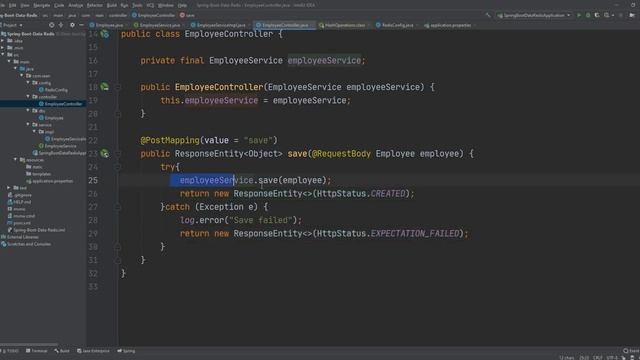Collapse the java folder arrow
Screen dimensions: 640x360
16,69
